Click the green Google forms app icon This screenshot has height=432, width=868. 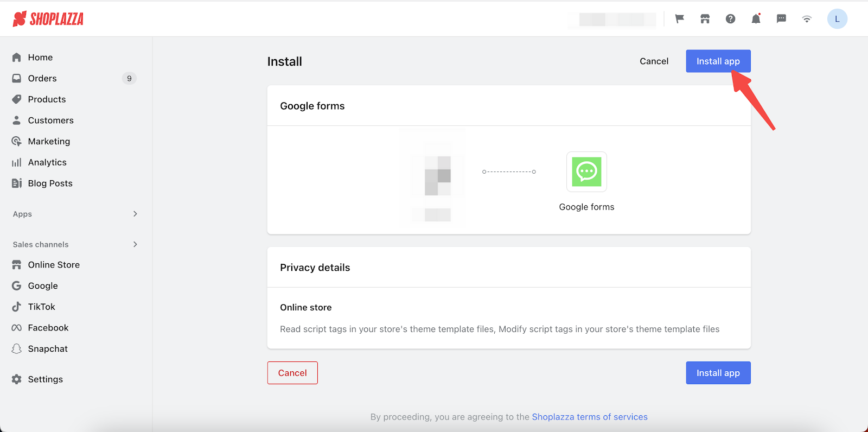point(586,171)
